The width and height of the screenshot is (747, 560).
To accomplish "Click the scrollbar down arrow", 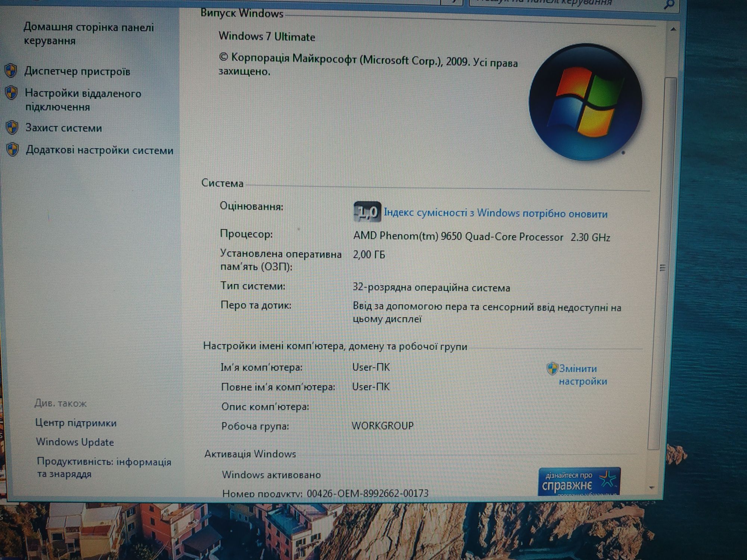I will tap(652, 488).
